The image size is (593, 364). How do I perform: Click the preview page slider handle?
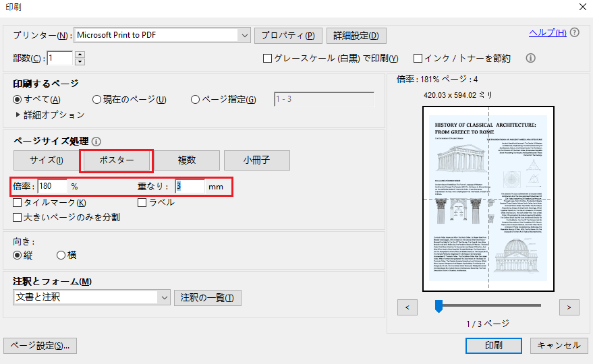click(439, 306)
